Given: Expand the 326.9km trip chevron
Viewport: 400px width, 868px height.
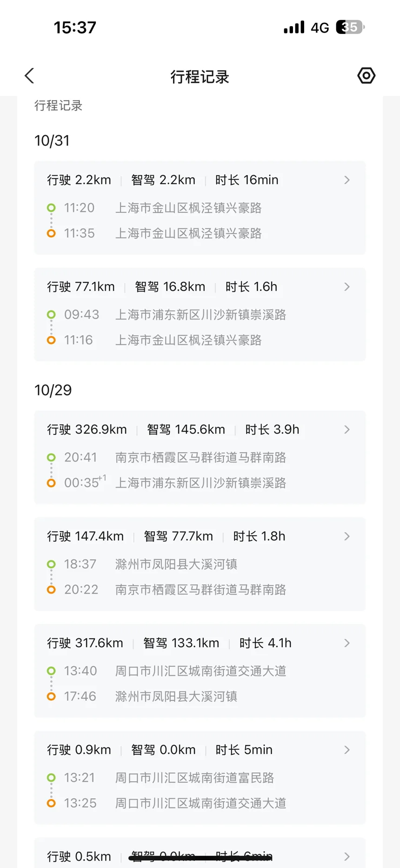Looking at the screenshot, I should tap(347, 429).
